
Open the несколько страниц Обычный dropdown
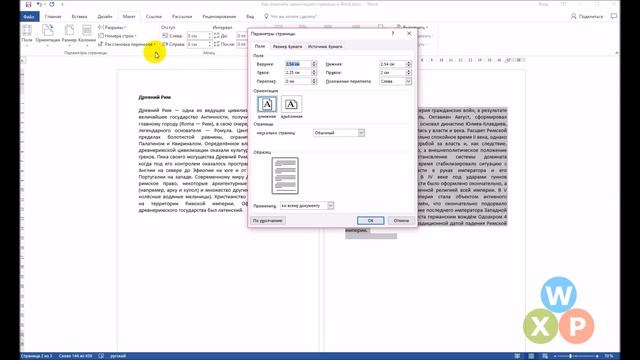point(339,133)
